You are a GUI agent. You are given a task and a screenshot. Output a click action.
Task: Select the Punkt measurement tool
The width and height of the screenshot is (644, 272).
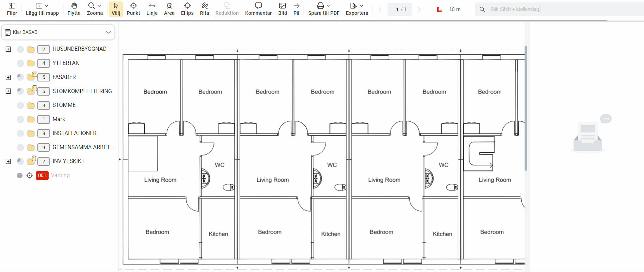click(x=134, y=9)
